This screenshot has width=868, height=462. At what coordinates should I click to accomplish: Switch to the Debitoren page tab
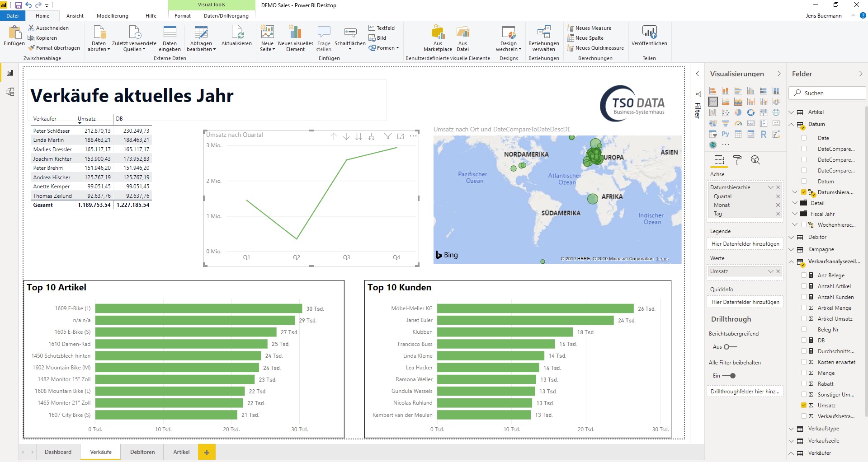coord(142,452)
